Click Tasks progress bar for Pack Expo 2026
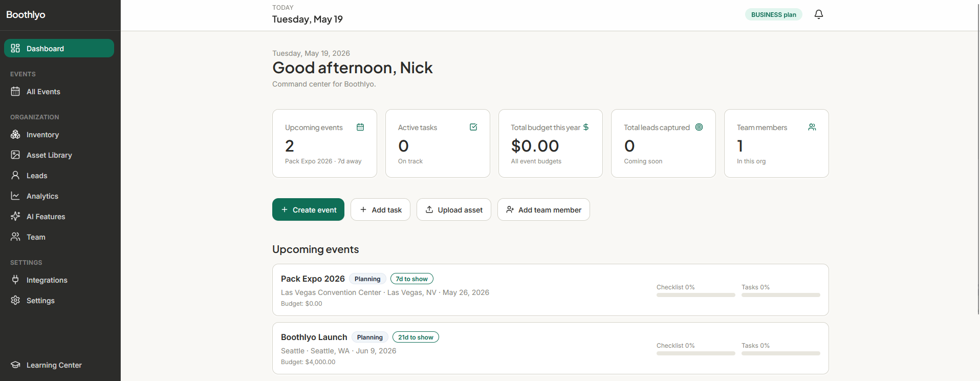The width and height of the screenshot is (980, 381). coord(781,295)
